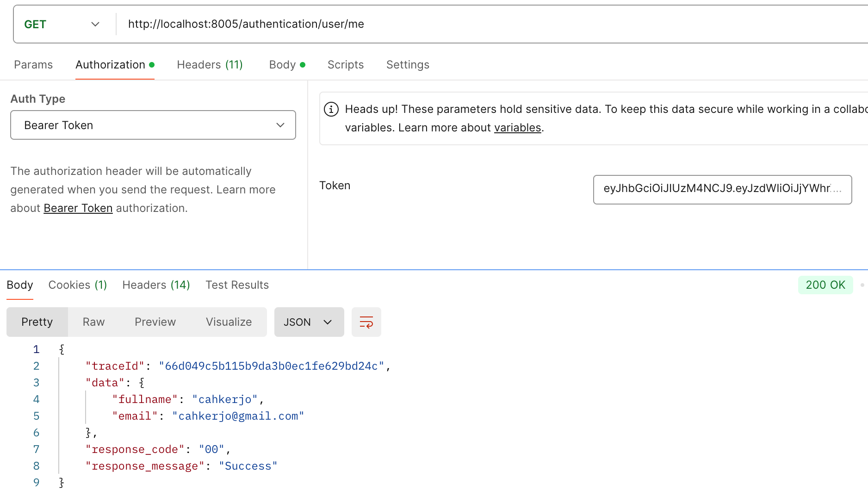Open the request Headers (11) tab
868x496 pixels.
click(210, 65)
